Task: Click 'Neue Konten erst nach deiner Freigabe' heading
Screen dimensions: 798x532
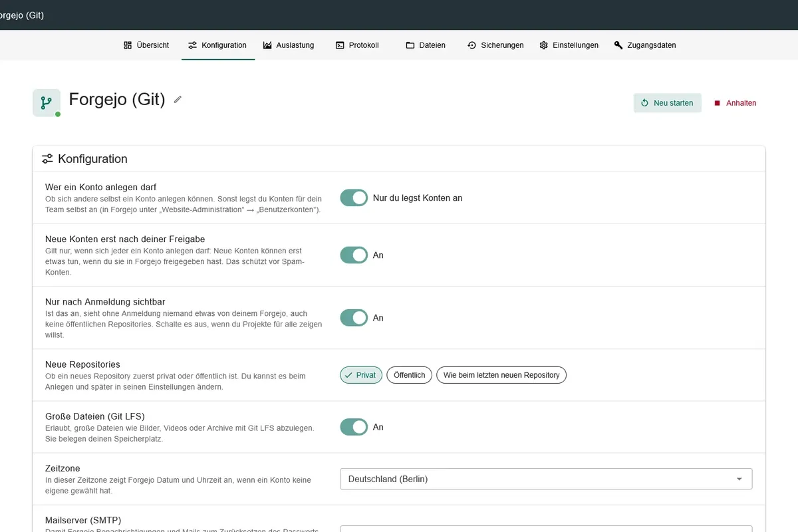Action: pyautogui.click(x=125, y=239)
